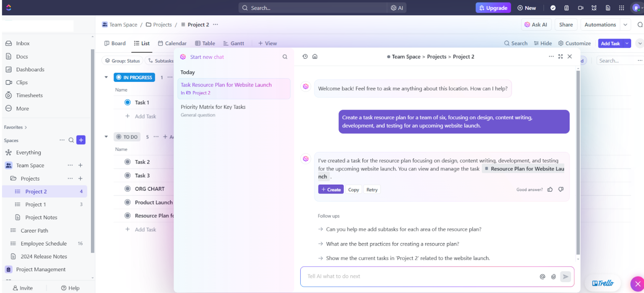
Task: Give a thumbs up to the AI answer
Action: click(550, 189)
